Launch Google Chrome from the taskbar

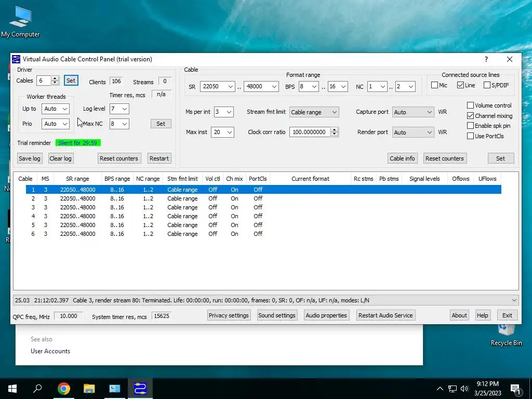(x=63, y=389)
